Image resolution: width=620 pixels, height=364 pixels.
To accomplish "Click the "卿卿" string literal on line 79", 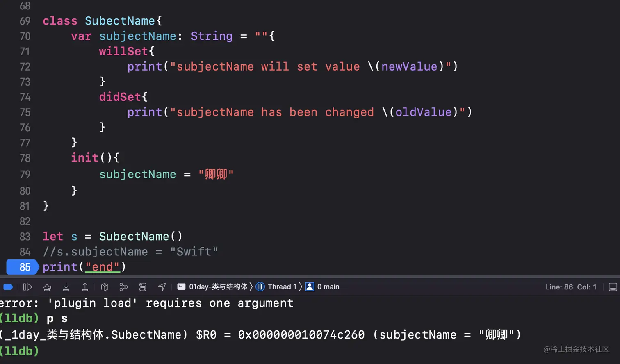I will click(216, 174).
